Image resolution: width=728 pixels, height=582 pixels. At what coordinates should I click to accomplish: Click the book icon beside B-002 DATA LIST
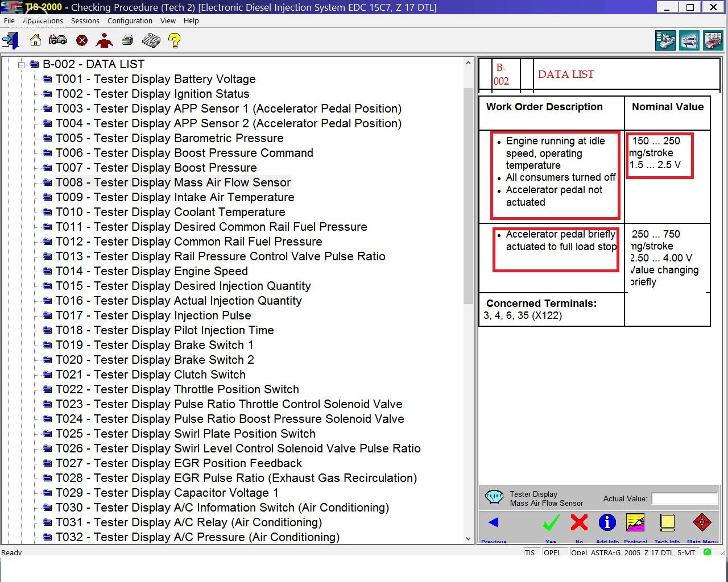pos(35,64)
